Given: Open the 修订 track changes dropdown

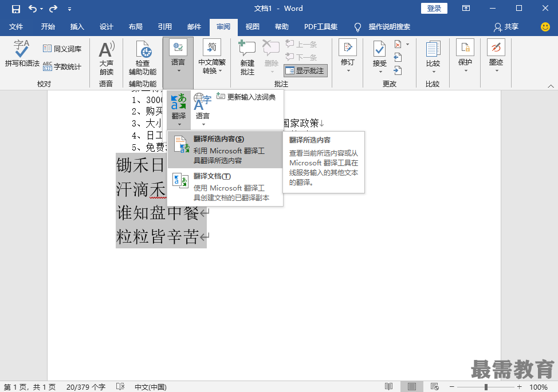Looking at the screenshot, I should (348, 56).
